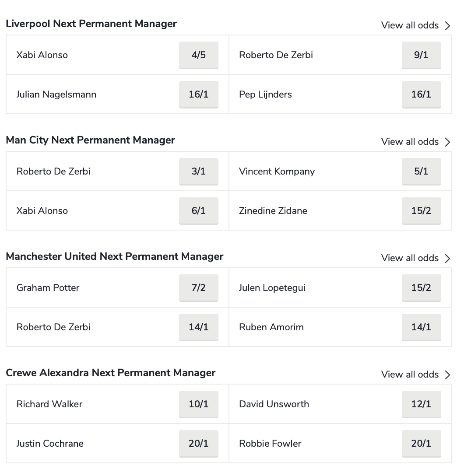The width and height of the screenshot is (457, 476).
Task: Select Richard Walker 10/1 odds button
Action: [x=199, y=404]
